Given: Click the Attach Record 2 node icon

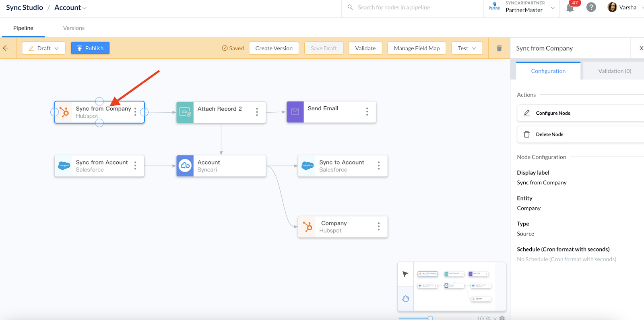Looking at the screenshot, I should pyautogui.click(x=185, y=112).
